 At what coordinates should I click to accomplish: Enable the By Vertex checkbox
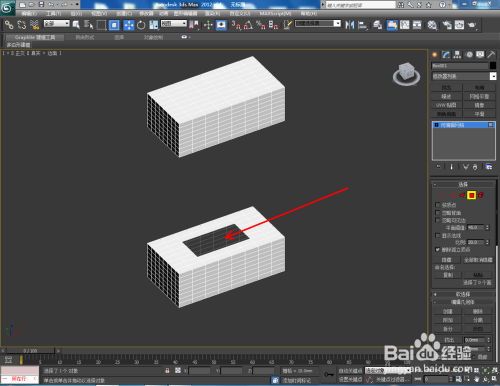click(438, 205)
